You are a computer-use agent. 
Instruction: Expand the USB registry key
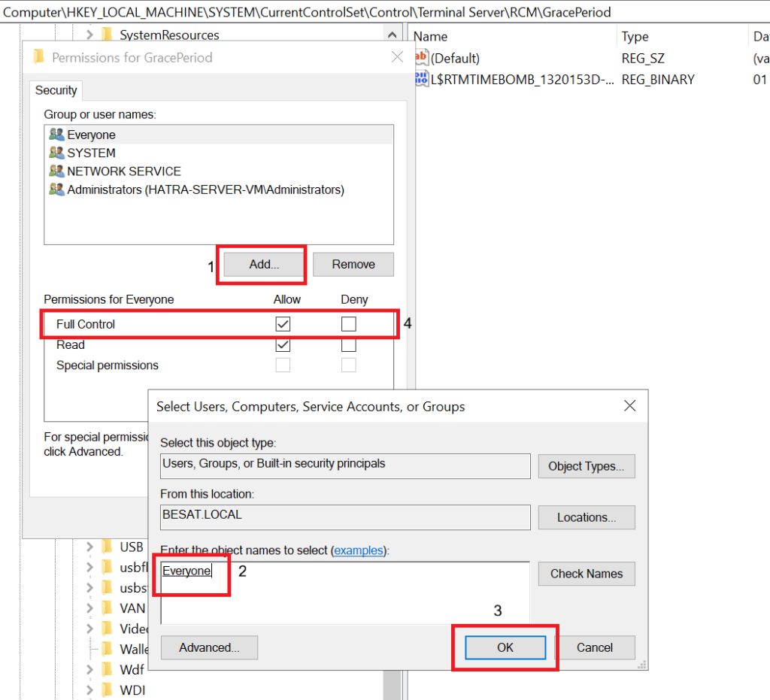pos(89,547)
